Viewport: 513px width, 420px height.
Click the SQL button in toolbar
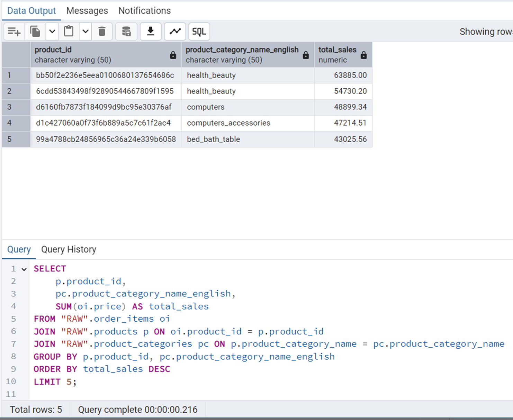pyautogui.click(x=199, y=32)
